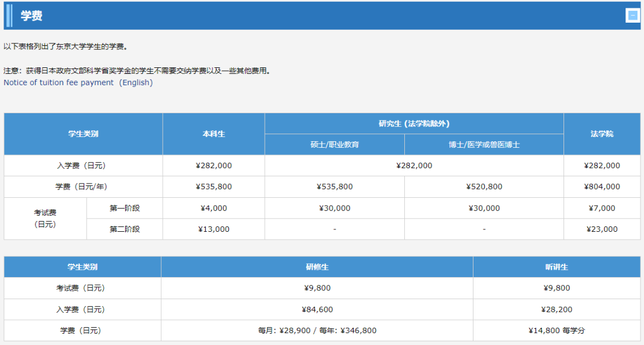Click the 第二阶段 row label

tap(125, 229)
